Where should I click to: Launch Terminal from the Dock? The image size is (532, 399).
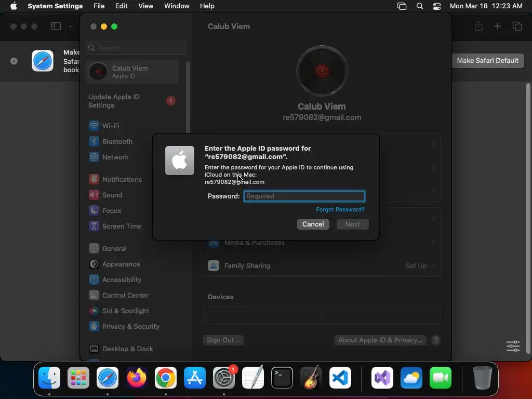282,378
